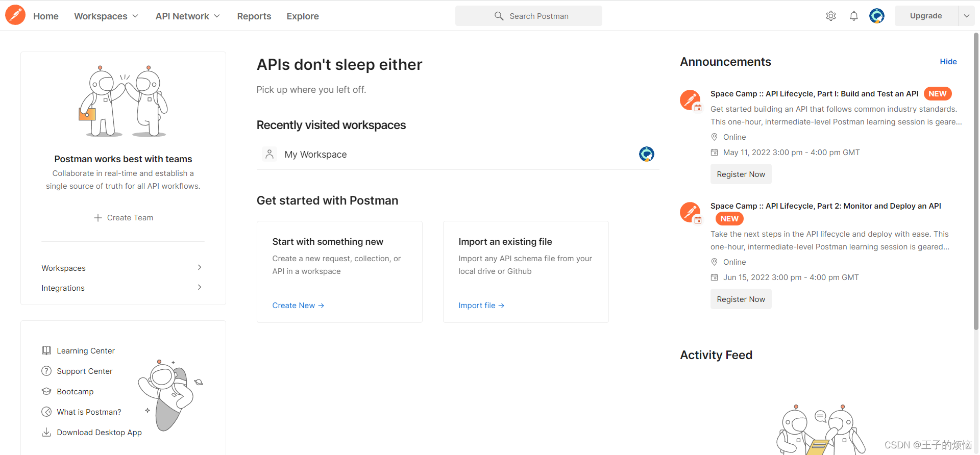Viewport: 980px width, 455px height.
Task: Click the Download Desktop App icon
Action: [x=46, y=432]
